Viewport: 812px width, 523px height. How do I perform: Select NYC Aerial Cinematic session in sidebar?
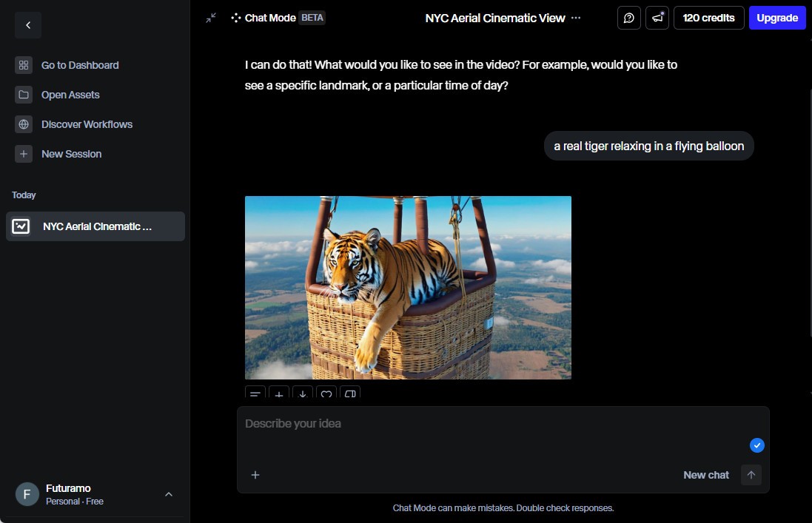coord(95,226)
